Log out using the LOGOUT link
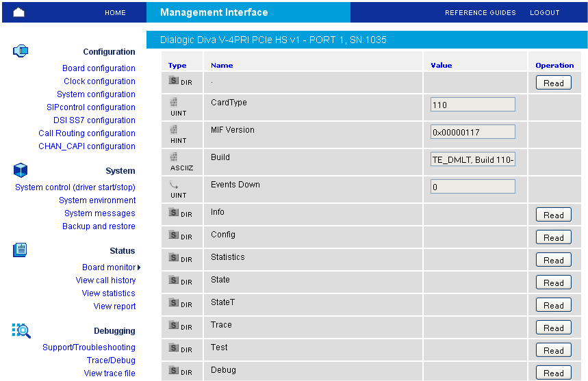Image resolution: width=588 pixels, height=381 pixels. point(544,12)
